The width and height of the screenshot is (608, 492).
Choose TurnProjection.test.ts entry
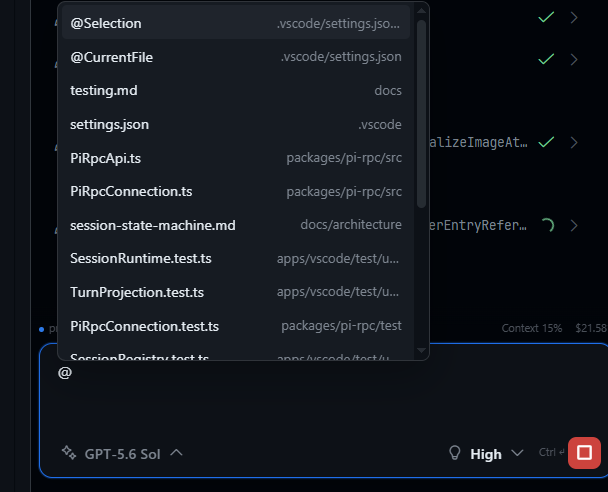click(x=236, y=292)
